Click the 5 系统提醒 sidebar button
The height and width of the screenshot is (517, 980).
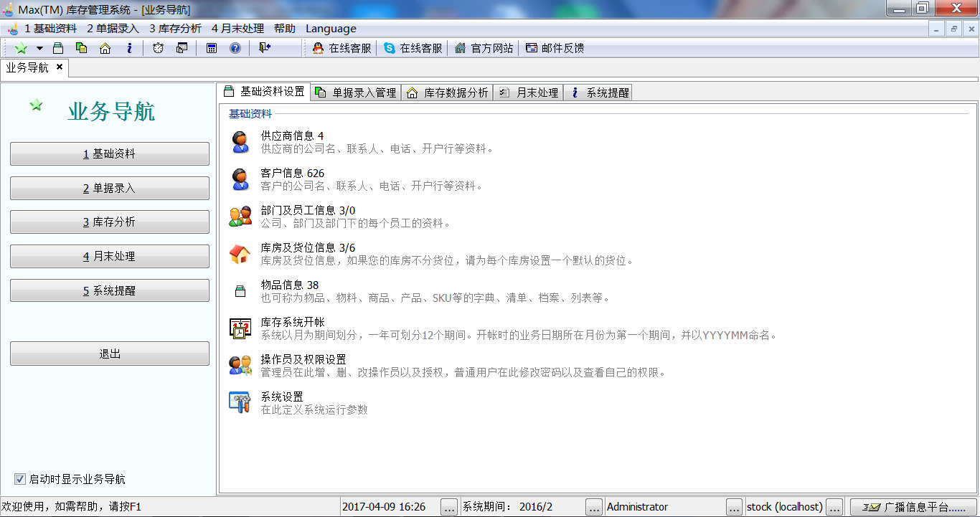[x=110, y=290]
